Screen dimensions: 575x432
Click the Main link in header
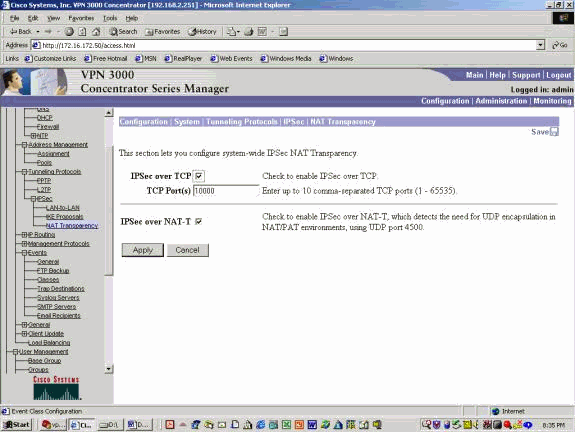pyautogui.click(x=475, y=75)
